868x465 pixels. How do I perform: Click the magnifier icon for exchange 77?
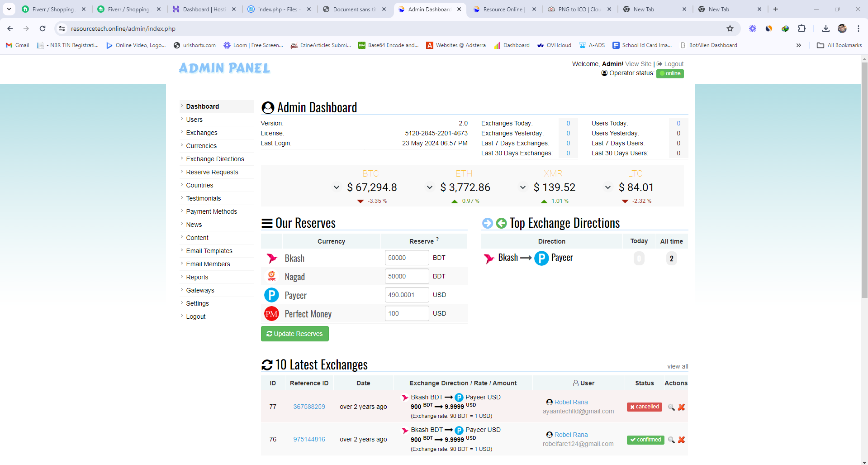pos(671,407)
